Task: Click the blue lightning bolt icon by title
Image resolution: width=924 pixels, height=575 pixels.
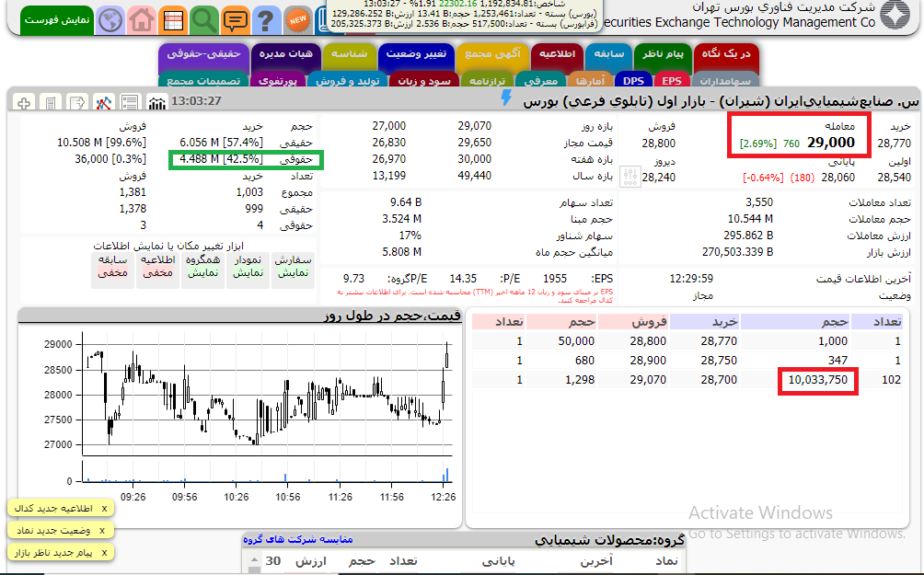Action: coord(506,98)
